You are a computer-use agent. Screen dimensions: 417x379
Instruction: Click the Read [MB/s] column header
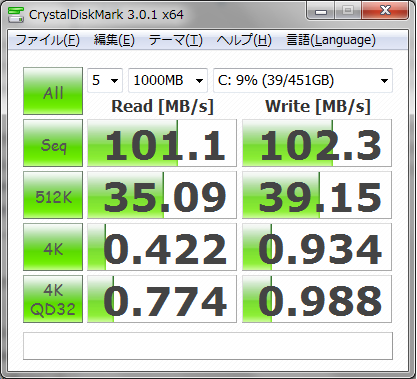click(x=162, y=107)
